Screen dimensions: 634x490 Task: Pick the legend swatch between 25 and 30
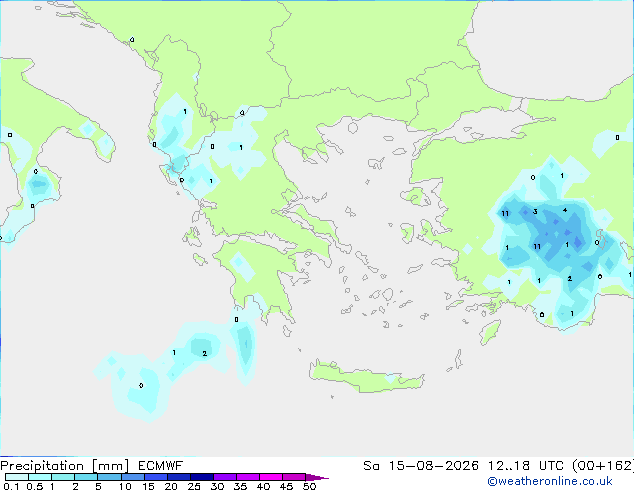pos(201,477)
